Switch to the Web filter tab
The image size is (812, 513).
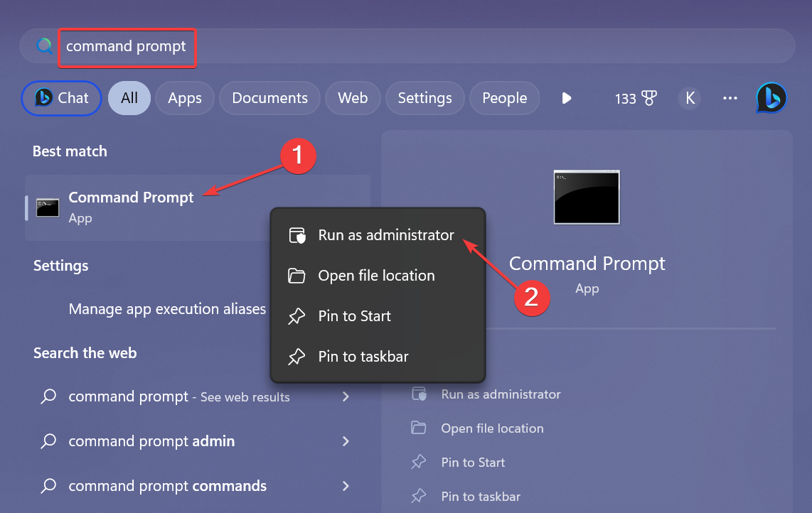[353, 98]
